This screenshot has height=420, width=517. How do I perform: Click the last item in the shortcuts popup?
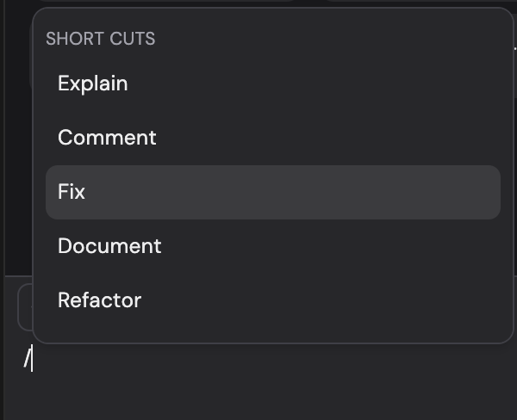pyautogui.click(x=99, y=300)
